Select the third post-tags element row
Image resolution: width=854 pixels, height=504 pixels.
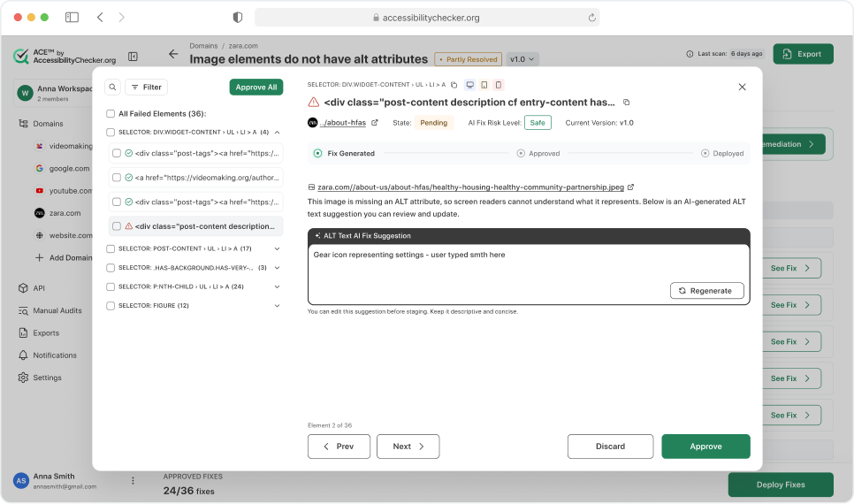pyautogui.click(x=196, y=202)
